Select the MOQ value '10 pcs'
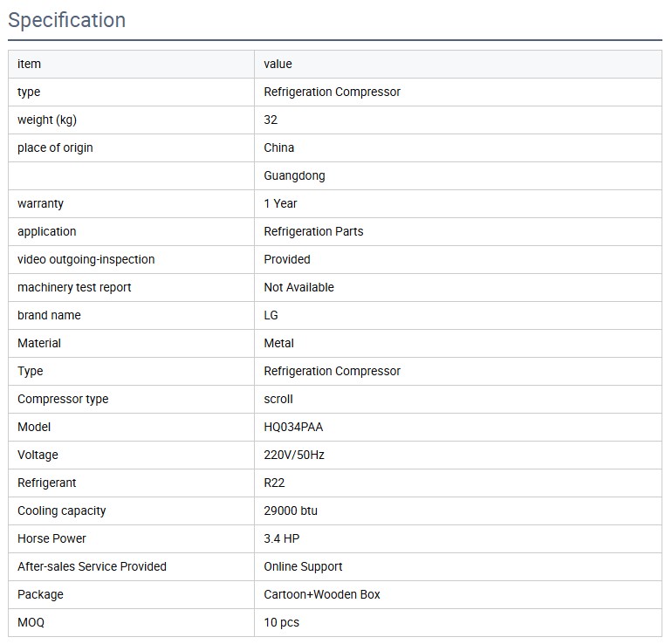 coord(281,622)
